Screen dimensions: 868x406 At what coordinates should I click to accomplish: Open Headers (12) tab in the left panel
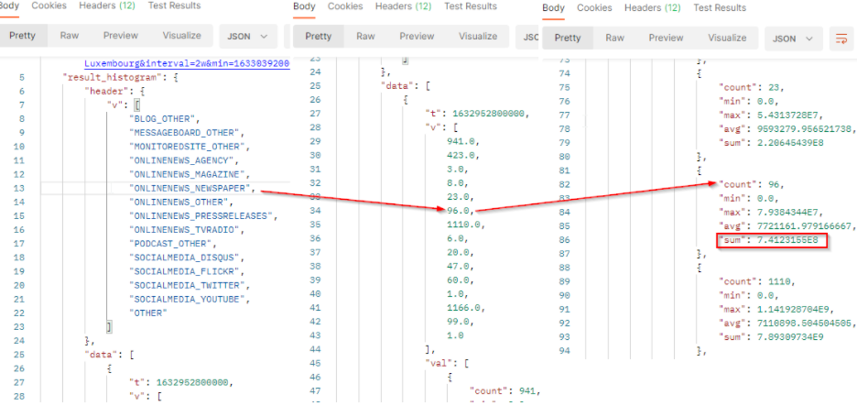click(107, 5)
